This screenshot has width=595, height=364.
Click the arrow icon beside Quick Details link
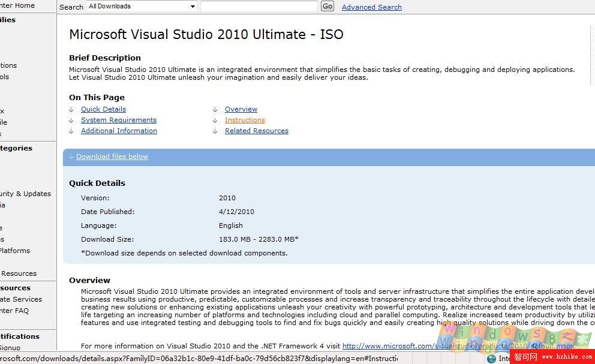coord(71,110)
